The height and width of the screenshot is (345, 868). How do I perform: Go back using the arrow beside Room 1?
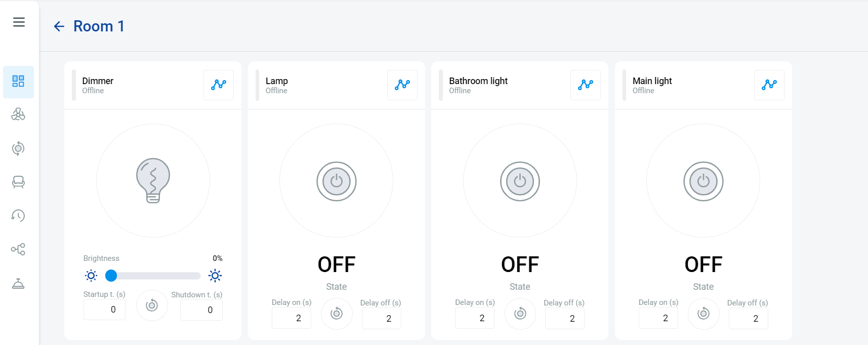pyautogui.click(x=59, y=26)
